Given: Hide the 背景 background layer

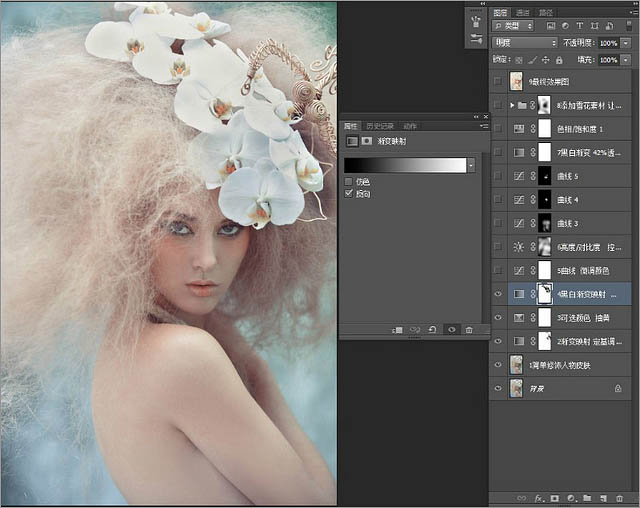Looking at the screenshot, I should 499,387.
